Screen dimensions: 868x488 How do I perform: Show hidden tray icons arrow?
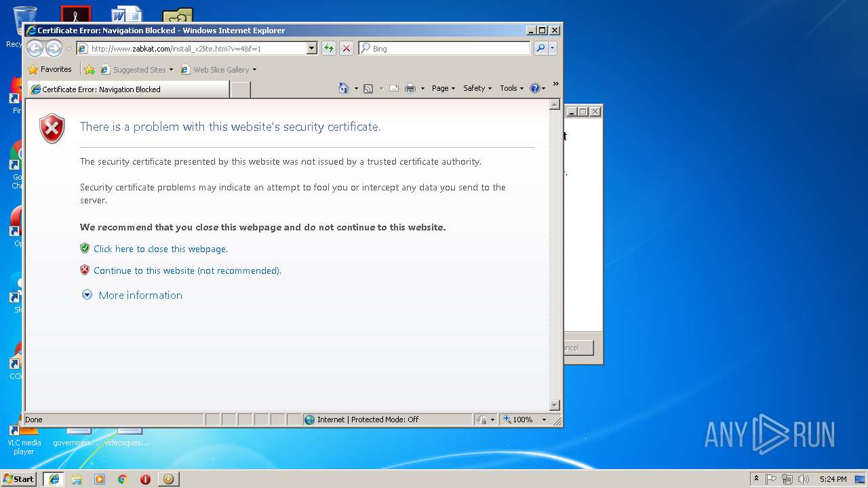click(756, 479)
